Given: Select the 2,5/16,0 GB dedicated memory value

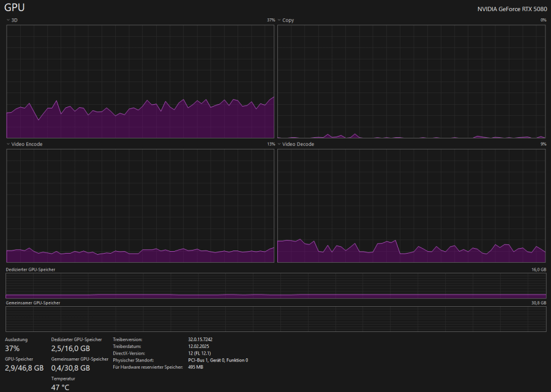Looking at the screenshot, I should pos(70,349).
